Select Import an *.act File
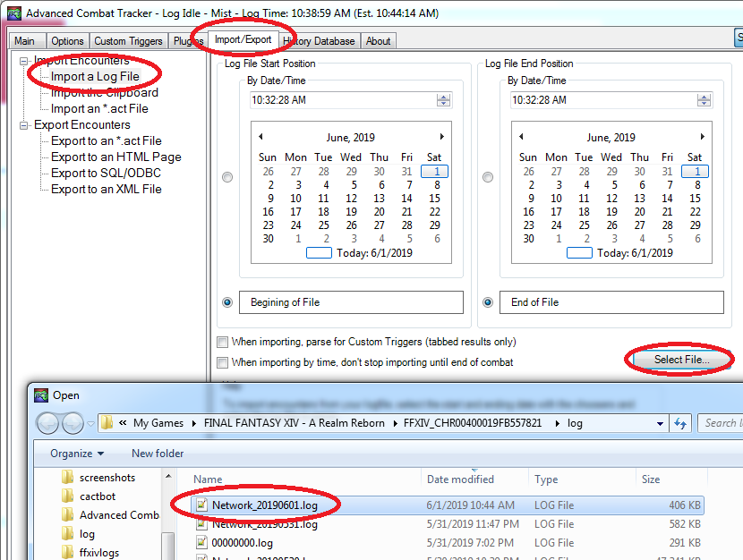Screen dimensions: 743x560 (99, 109)
